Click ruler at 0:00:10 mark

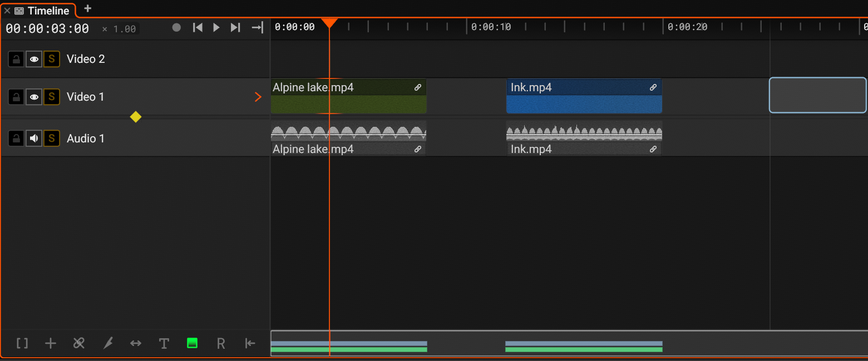(491, 27)
